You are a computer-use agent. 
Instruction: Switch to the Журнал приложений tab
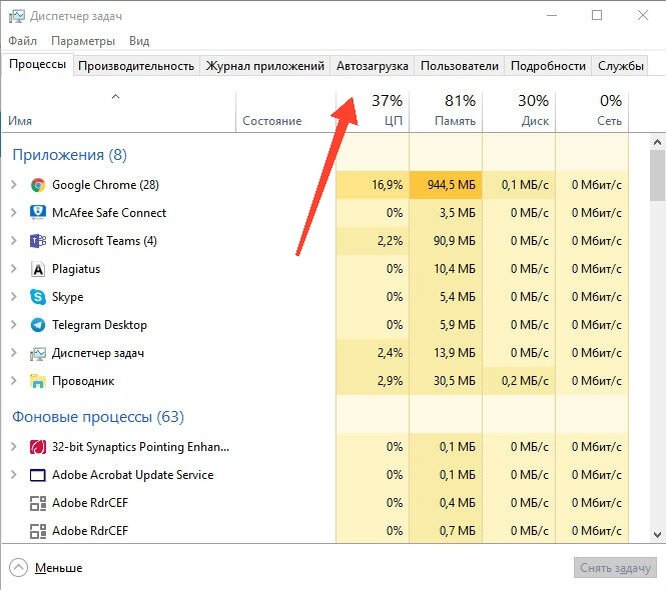click(x=265, y=66)
